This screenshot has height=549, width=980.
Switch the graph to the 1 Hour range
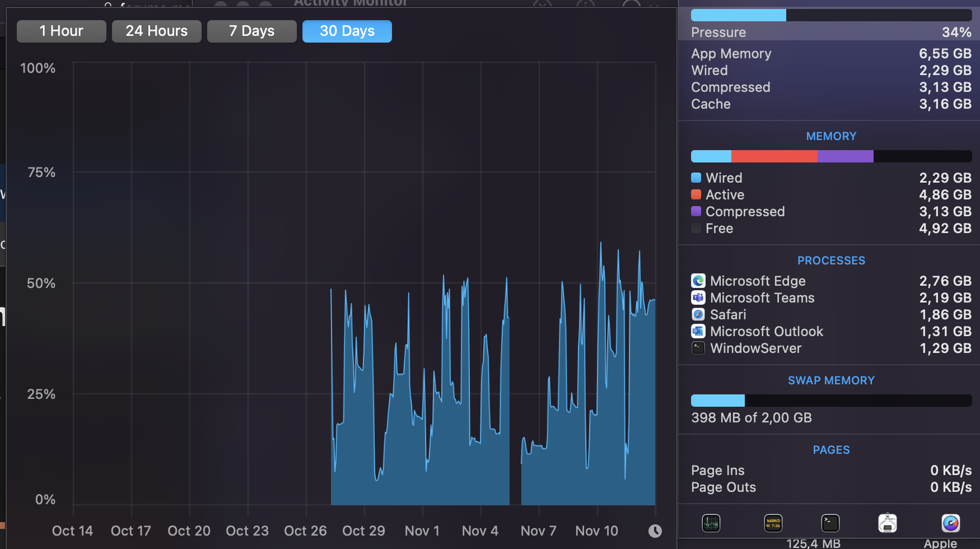point(62,31)
